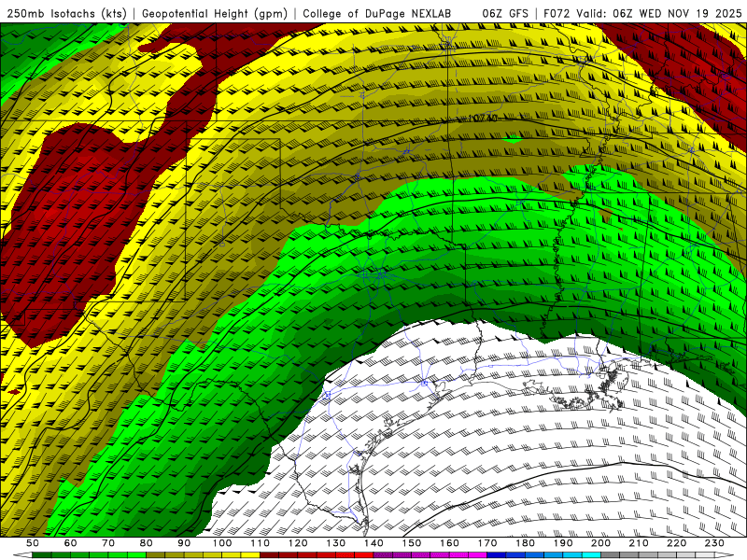Click the legend value "180"

(525, 543)
